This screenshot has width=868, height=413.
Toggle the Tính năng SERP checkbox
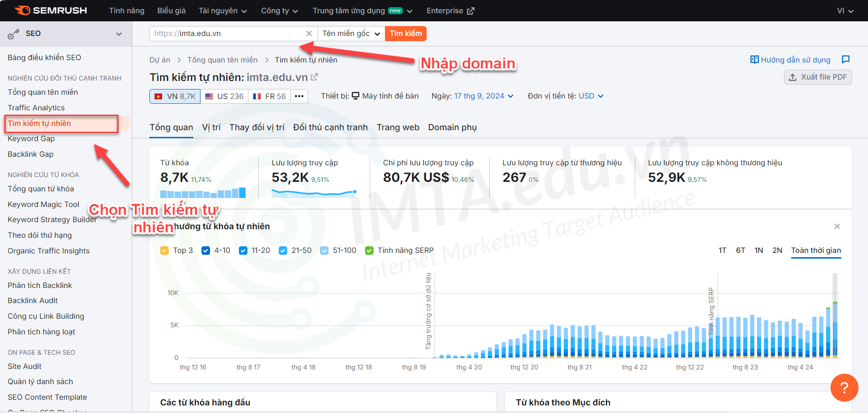click(369, 251)
